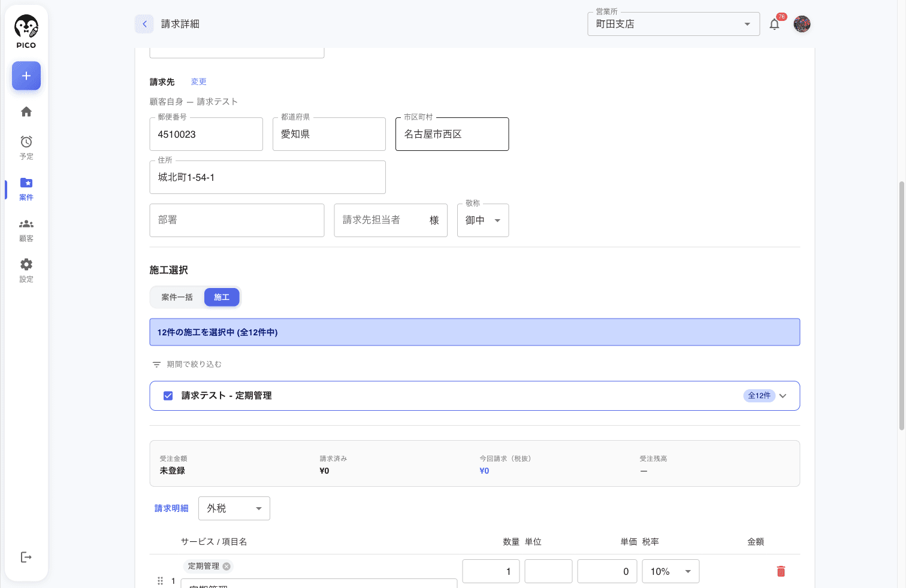Click the page vertical scrollbar
This screenshot has width=906, height=588.
tap(901, 305)
